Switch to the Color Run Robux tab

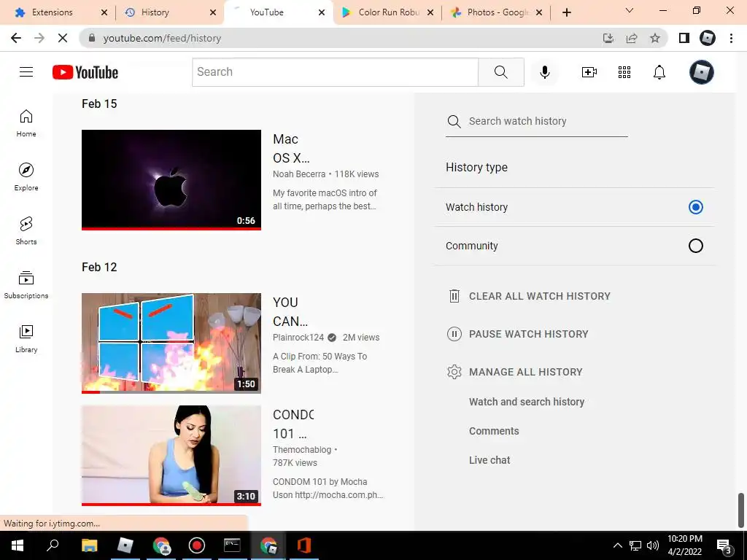[389, 12]
